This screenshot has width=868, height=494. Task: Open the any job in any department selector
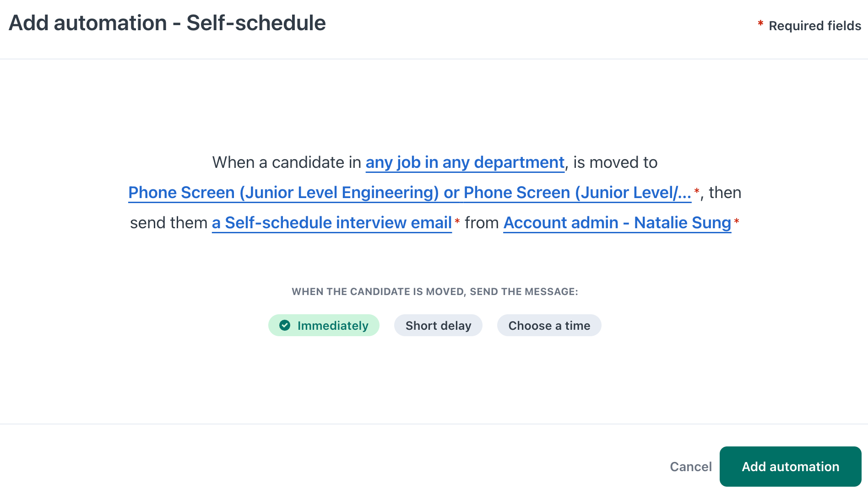pyautogui.click(x=465, y=162)
